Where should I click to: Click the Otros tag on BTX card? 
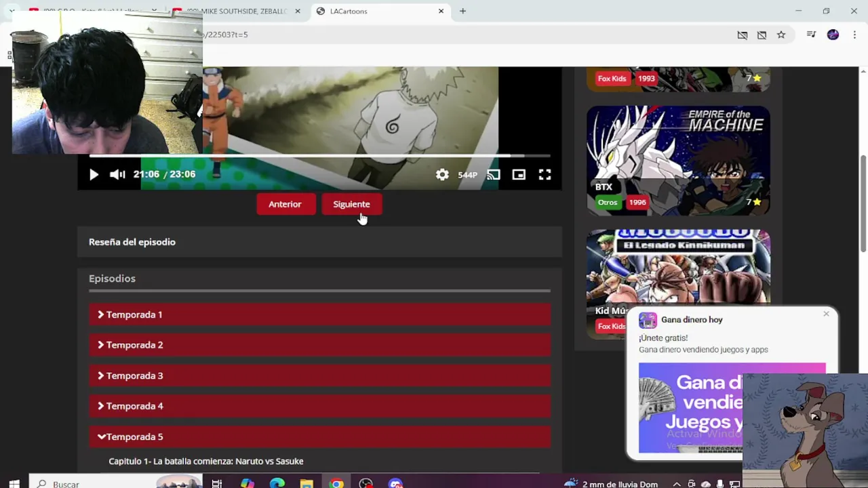click(x=608, y=202)
